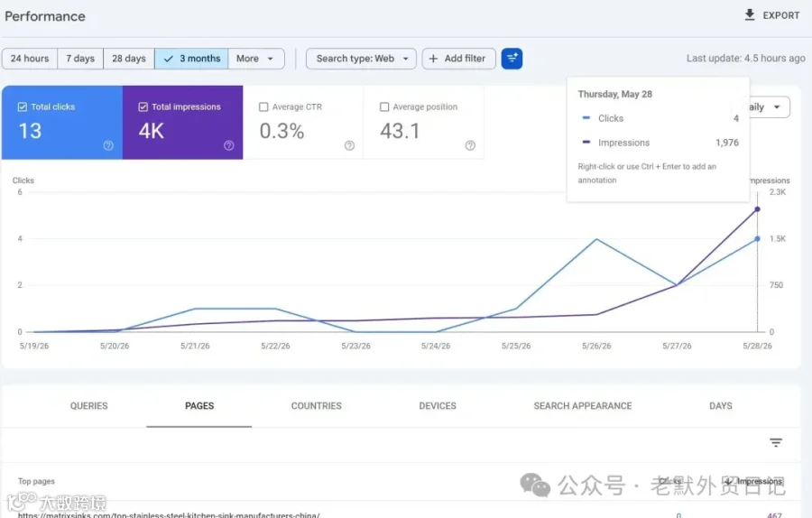Screen dimensions: 812x518
Task: Open the table filter rows icon
Action: coord(776,442)
